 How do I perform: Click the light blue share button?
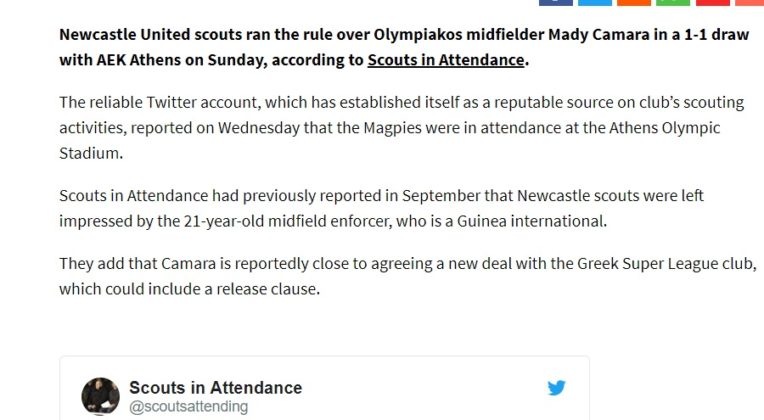pos(595,3)
